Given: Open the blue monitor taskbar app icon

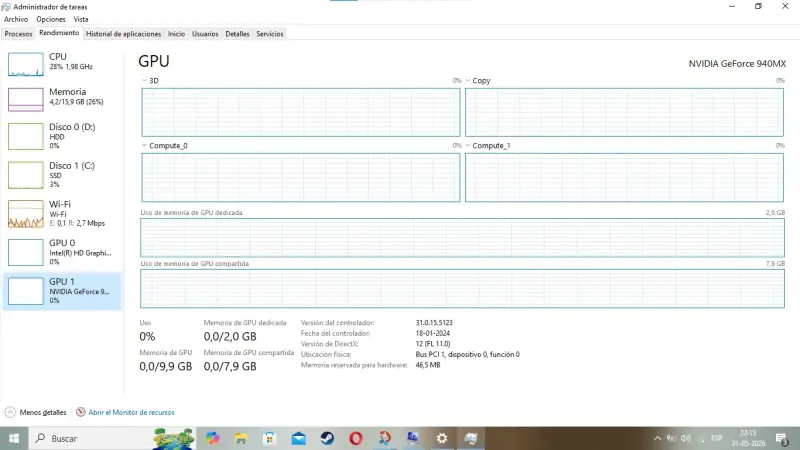Looking at the screenshot, I should point(413,438).
